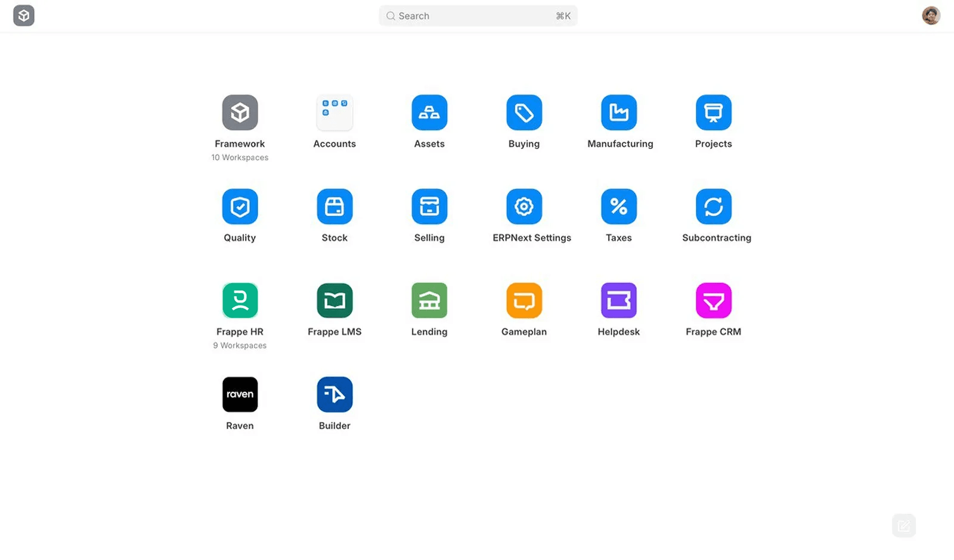Click the "Assets" label
The height and width of the screenshot is (560, 954).
pyautogui.click(x=429, y=144)
